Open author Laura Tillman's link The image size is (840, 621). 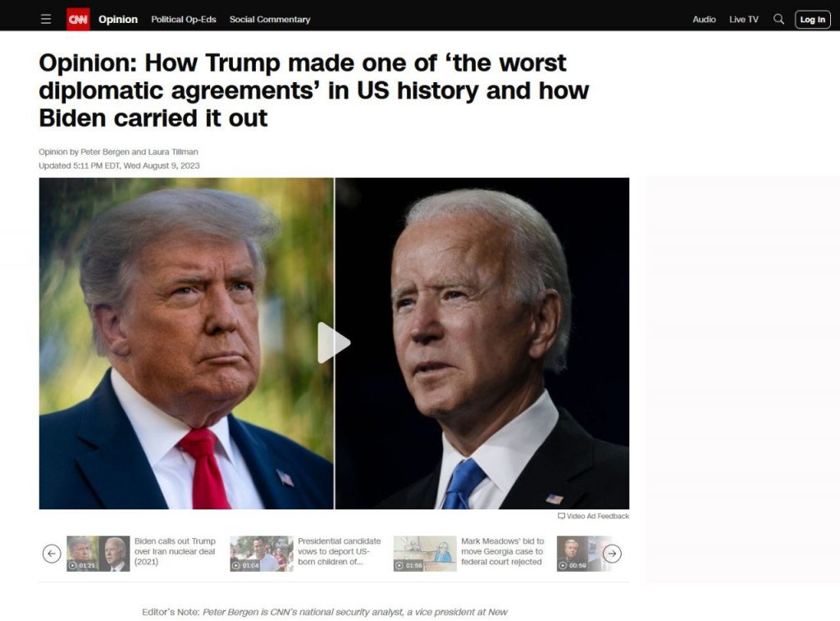173,152
